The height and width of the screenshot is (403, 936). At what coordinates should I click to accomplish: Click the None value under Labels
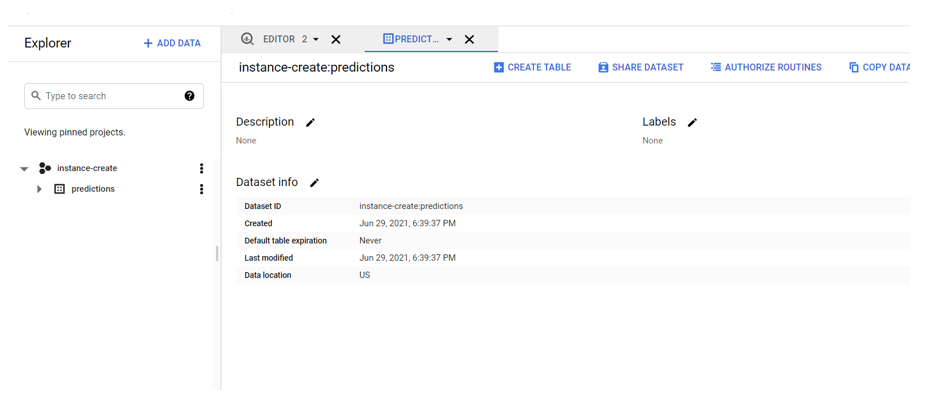click(652, 141)
